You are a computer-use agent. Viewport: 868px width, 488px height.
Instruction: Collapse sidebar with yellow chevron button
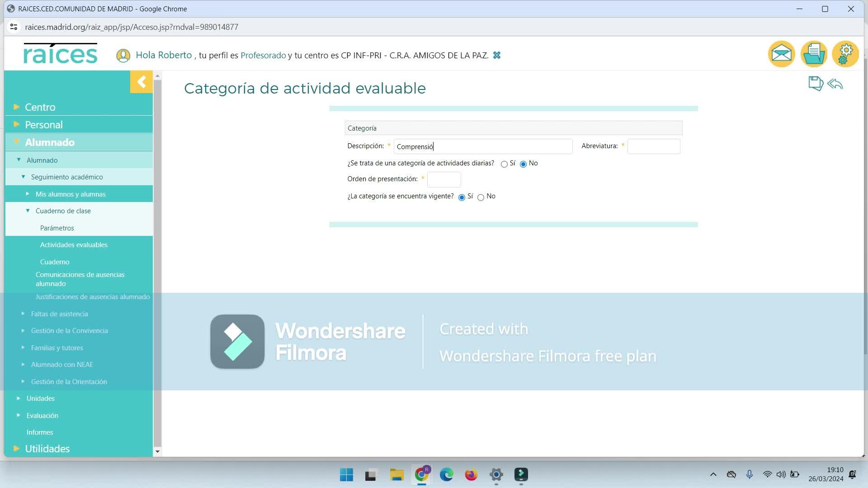click(142, 82)
